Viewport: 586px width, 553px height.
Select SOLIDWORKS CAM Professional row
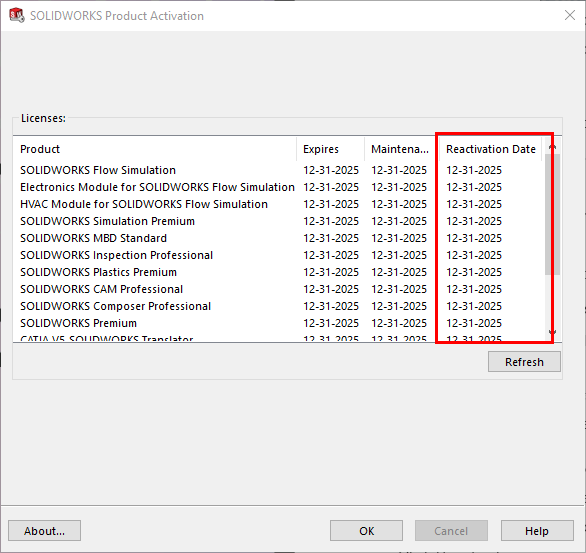tap(279, 289)
